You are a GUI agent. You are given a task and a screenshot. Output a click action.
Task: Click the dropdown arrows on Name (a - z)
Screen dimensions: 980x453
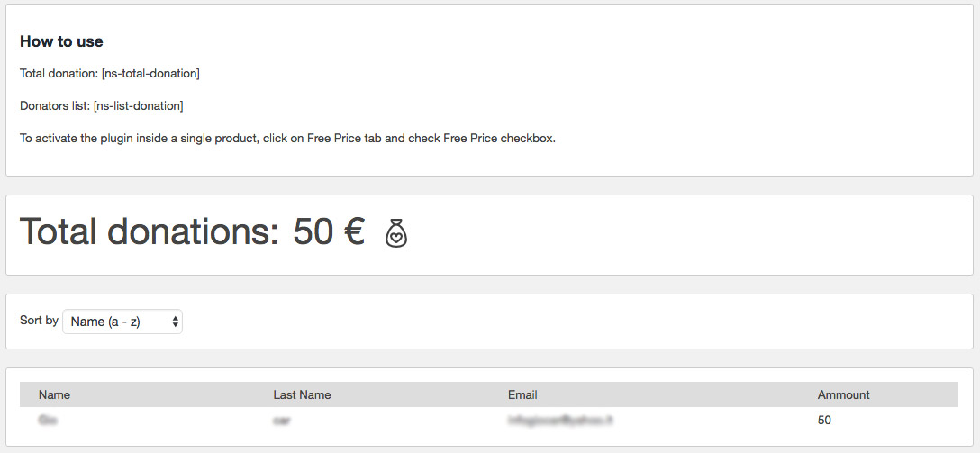click(x=176, y=322)
